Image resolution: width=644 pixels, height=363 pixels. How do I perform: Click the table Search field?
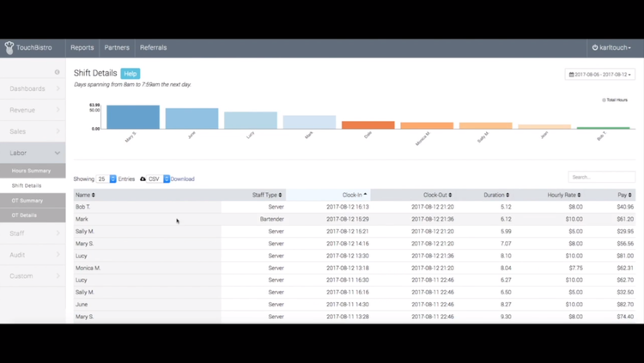(x=602, y=177)
